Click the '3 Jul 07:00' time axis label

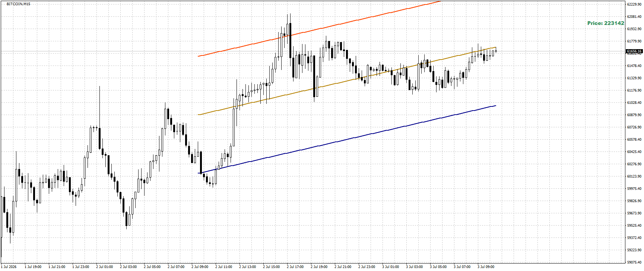462,267
